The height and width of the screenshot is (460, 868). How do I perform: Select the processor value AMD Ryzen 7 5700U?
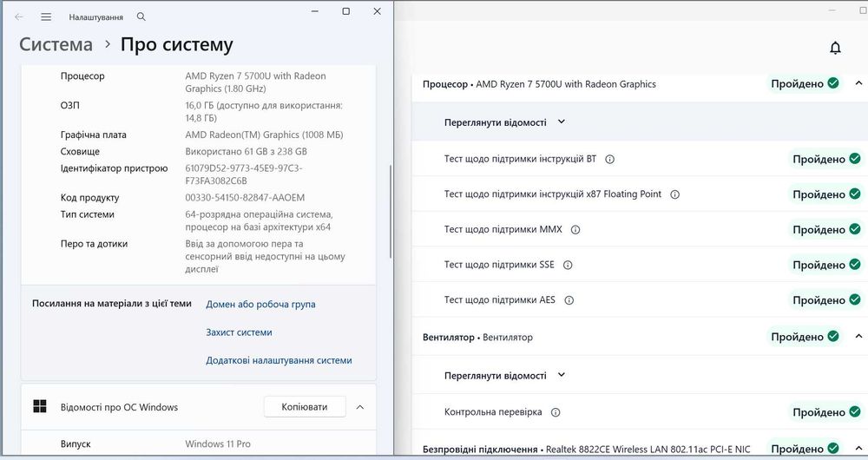pos(256,82)
